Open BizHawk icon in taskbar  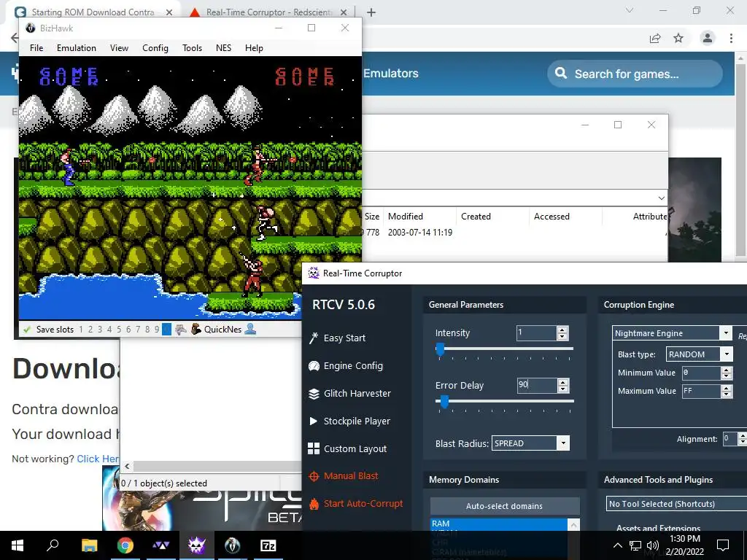(233, 545)
